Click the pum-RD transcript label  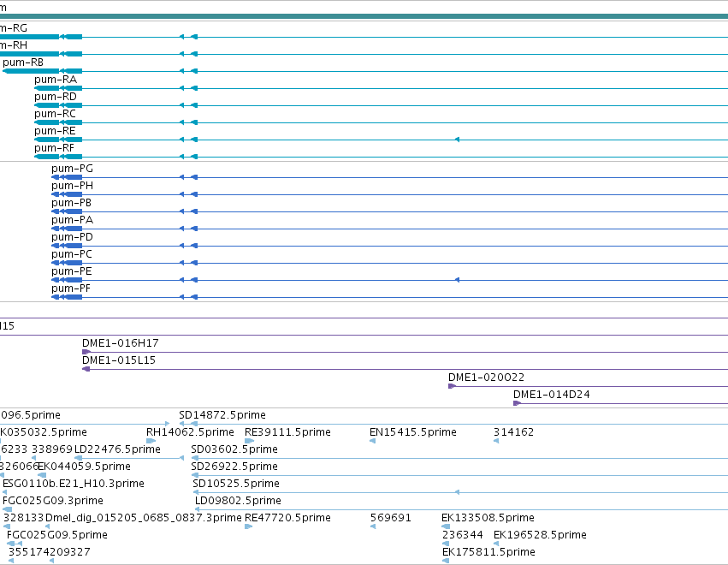[x=56, y=97]
